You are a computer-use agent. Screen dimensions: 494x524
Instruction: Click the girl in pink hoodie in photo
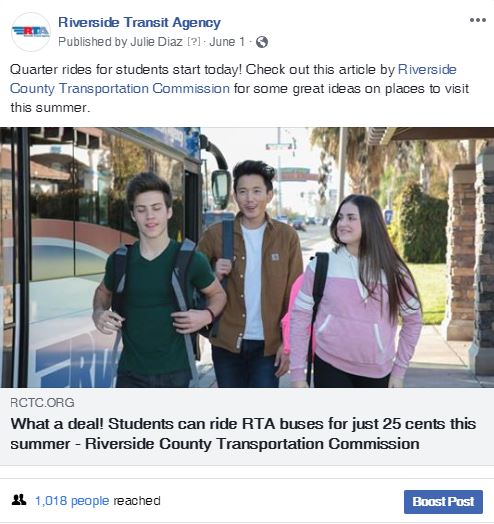click(x=354, y=291)
